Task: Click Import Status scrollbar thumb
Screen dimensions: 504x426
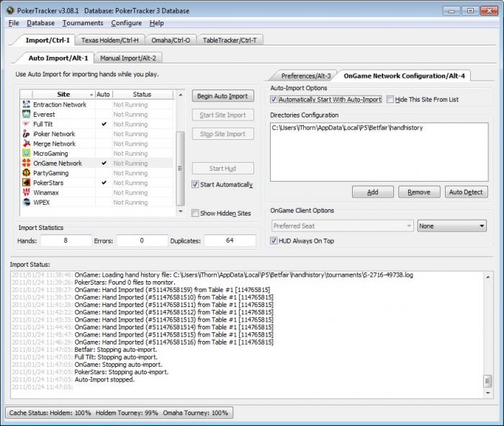Action: click(x=487, y=381)
